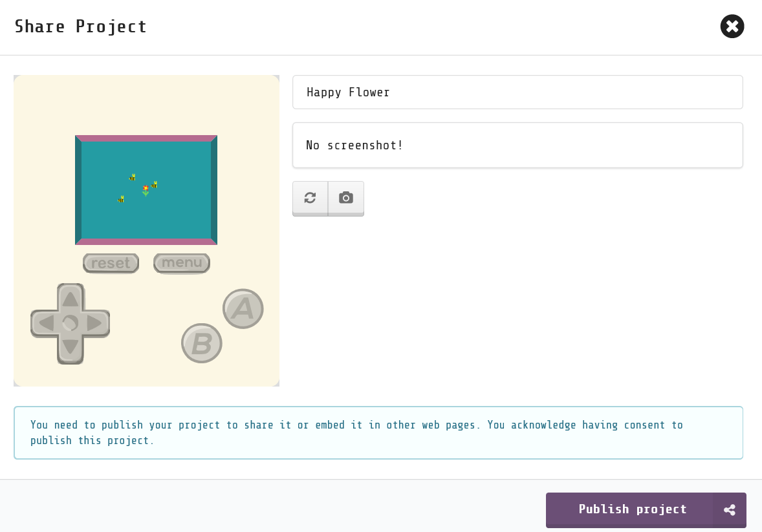Edit the project title Happy Flower
The image size is (762, 532).
517,92
